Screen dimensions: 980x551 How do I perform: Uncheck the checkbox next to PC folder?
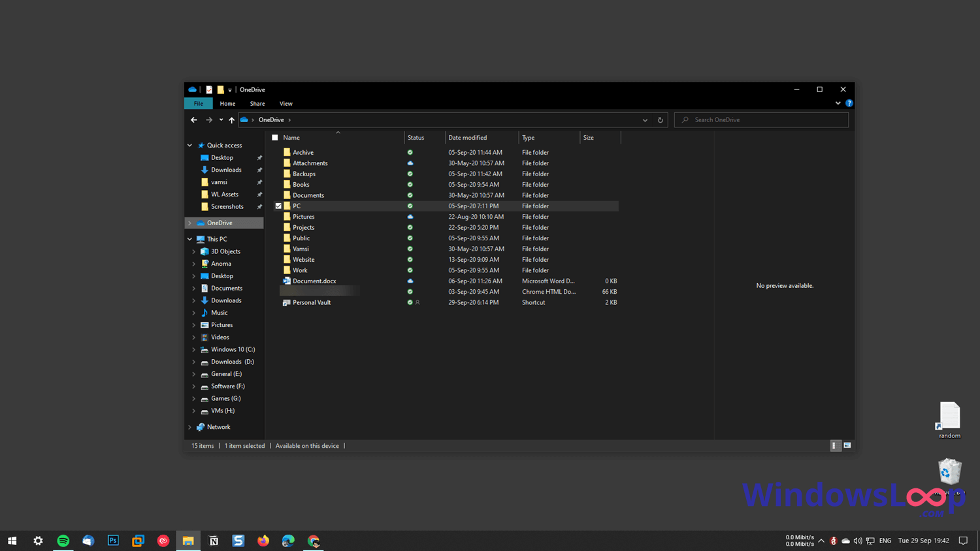pyautogui.click(x=278, y=206)
